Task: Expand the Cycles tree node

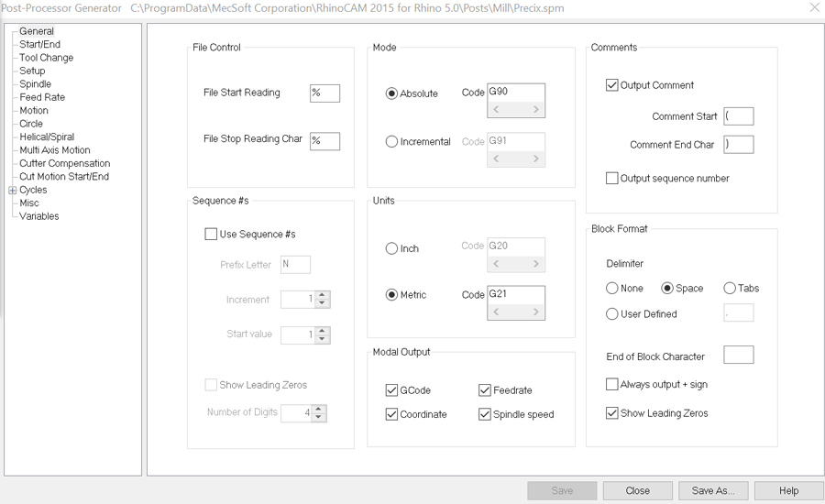Action: click(x=13, y=191)
